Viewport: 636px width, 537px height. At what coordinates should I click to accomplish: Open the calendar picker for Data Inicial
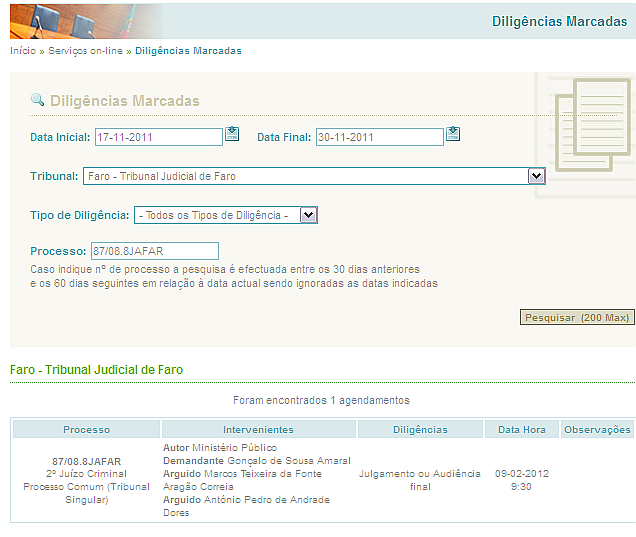232,134
